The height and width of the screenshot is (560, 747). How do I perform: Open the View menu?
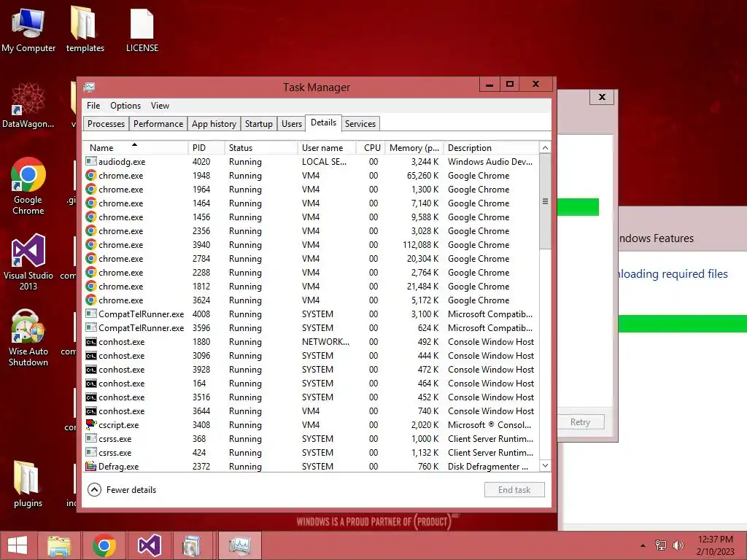tap(160, 106)
